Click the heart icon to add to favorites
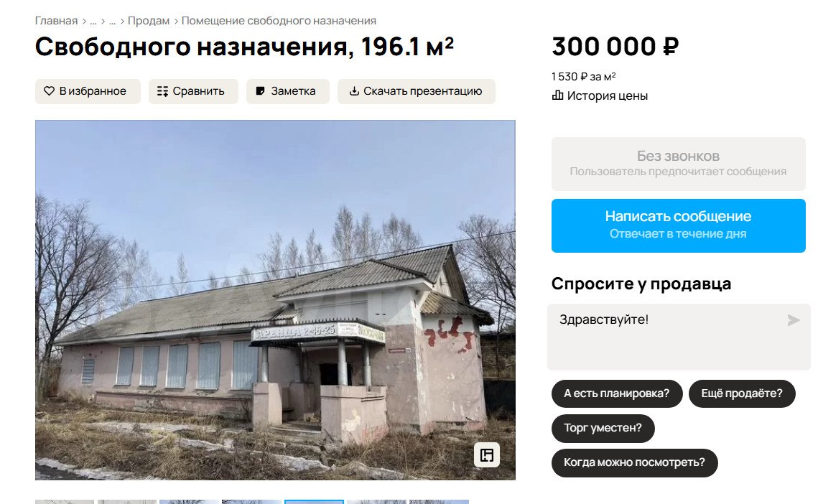 point(49,91)
